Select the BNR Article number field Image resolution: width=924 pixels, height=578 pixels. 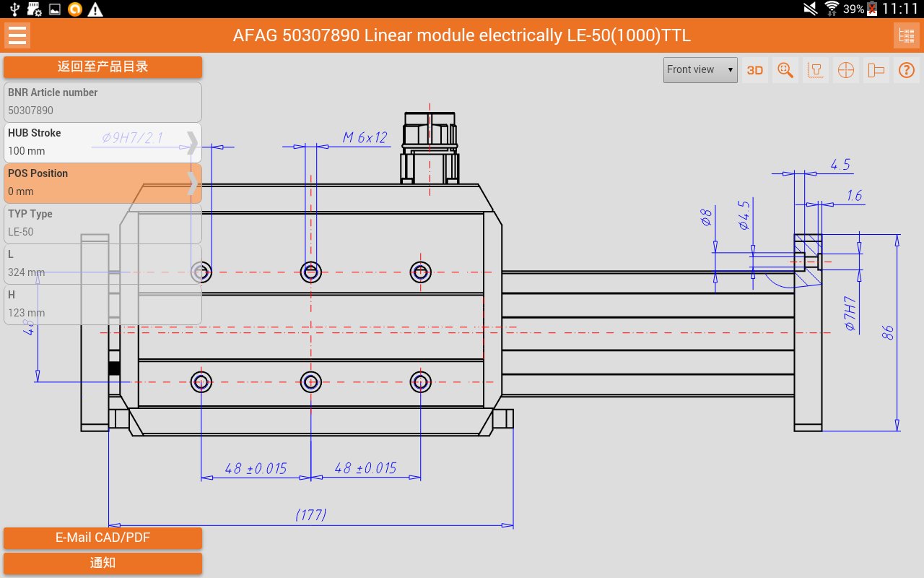pyautogui.click(x=103, y=102)
